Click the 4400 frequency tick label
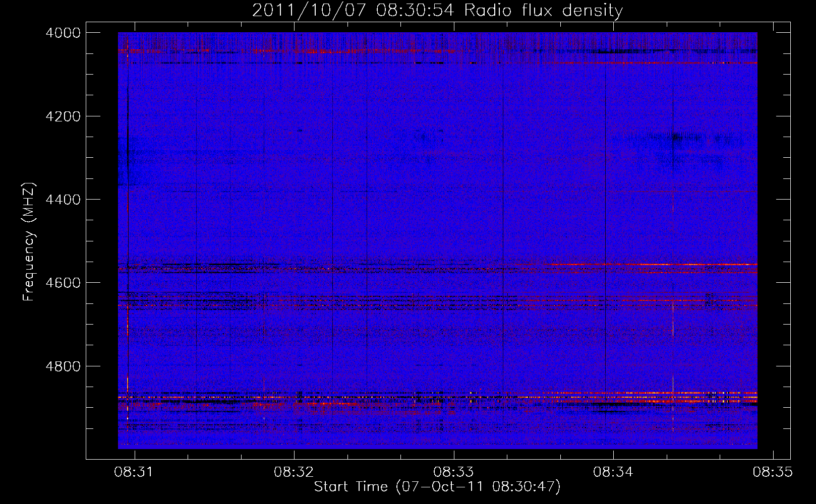The image size is (816, 504). tap(63, 200)
